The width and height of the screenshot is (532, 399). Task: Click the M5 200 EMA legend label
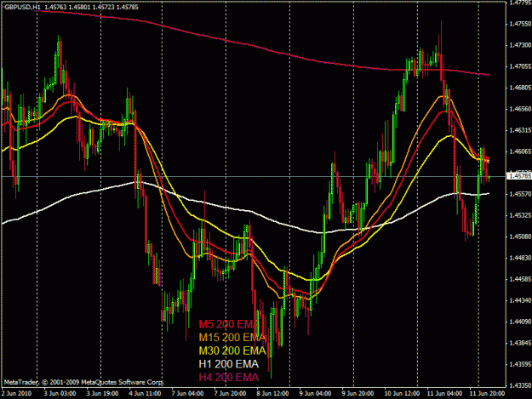click(x=227, y=324)
